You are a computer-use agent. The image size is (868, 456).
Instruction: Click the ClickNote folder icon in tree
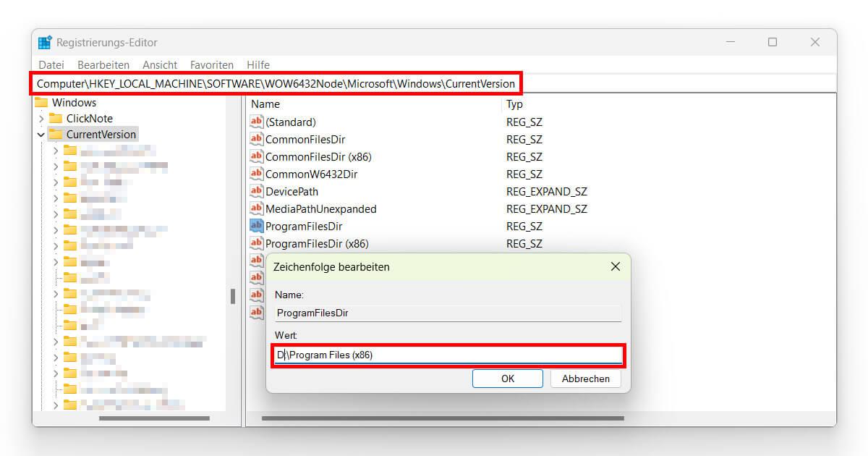pos(56,118)
